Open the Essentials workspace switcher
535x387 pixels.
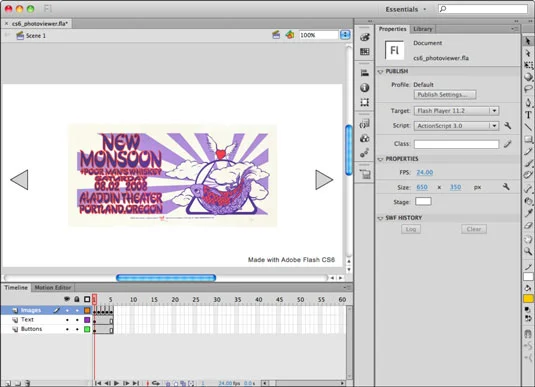coord(406,9)
